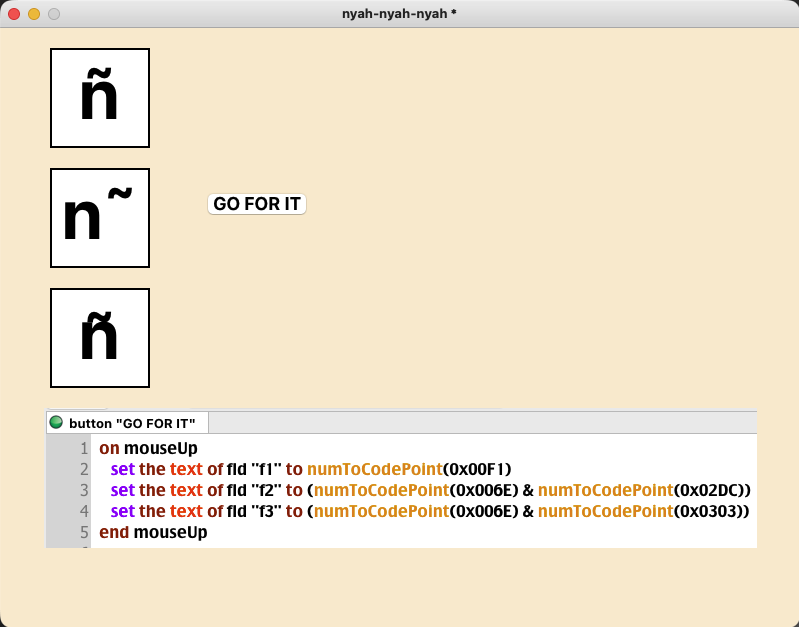
Task: Click line number 1 in the gutter
Action: (84, 449)
